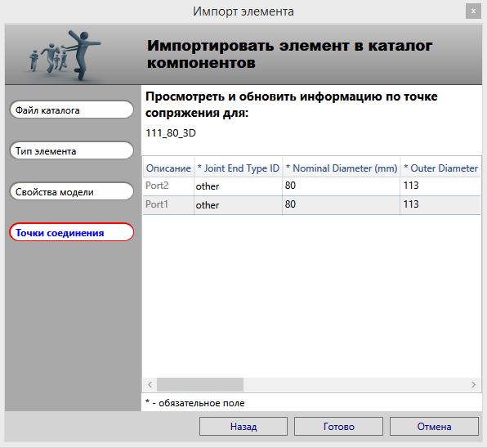Image resolution: width=487 pixels, height=448 pixels.
Task: Edit the Joint End Type of Port2
Action: pyautogui.click(x=239, y=186)
